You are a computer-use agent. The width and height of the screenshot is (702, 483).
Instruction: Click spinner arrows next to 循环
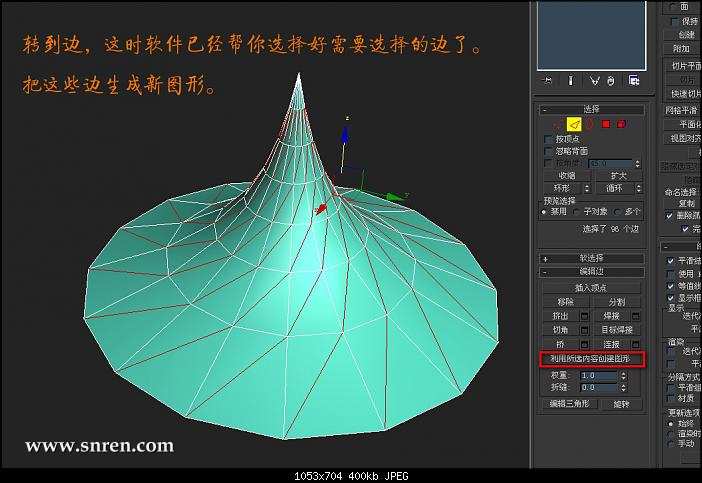coord(638,188)
